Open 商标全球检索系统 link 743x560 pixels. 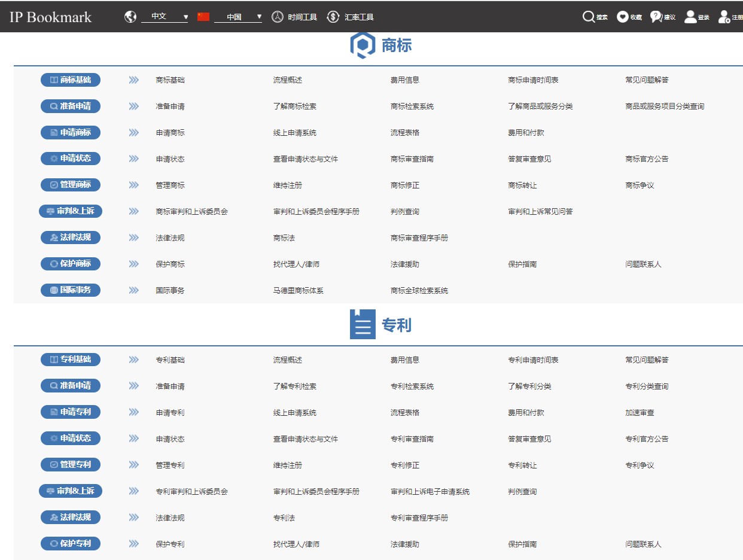tap(419, 291)
